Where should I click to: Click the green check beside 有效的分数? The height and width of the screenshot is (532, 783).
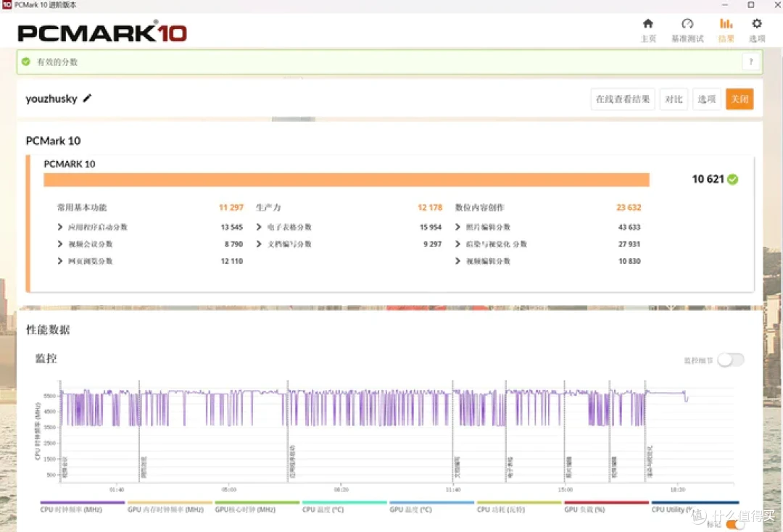tap(26, 62)
